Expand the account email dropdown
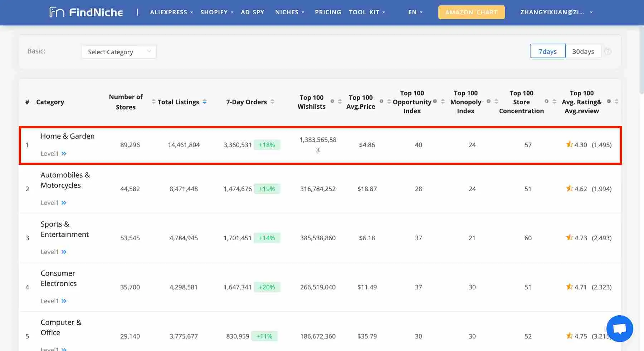 click(556, 12)
